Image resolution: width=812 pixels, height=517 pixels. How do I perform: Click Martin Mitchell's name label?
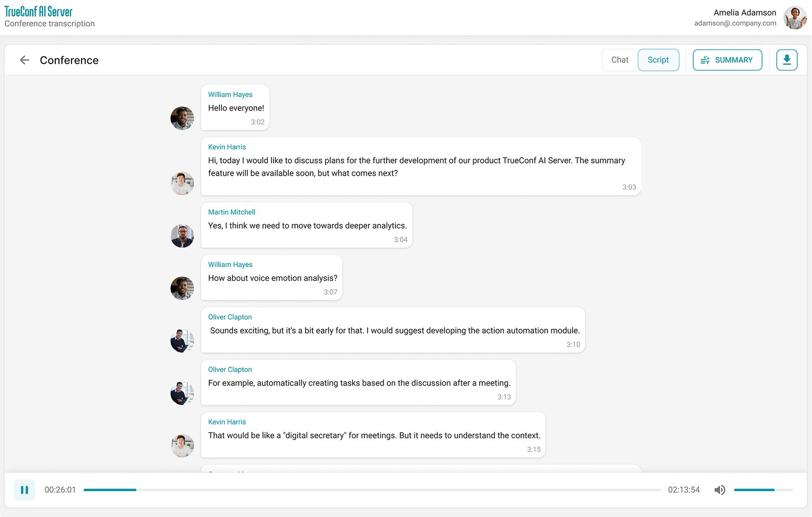click(x=231, y=212)
